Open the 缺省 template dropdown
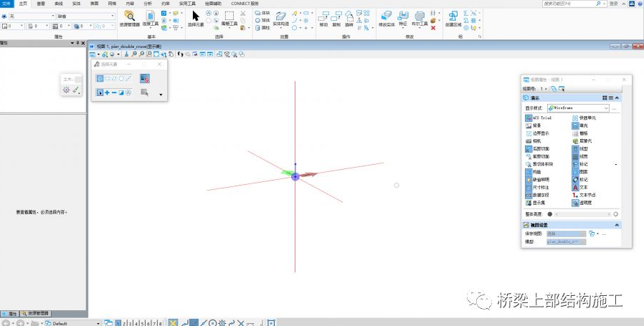 86,16
